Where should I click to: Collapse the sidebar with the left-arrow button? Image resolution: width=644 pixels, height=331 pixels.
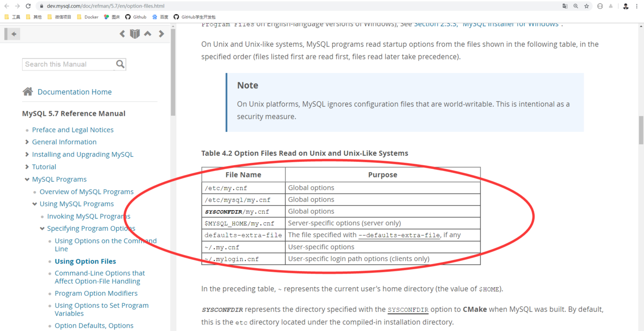pos(14,34)
